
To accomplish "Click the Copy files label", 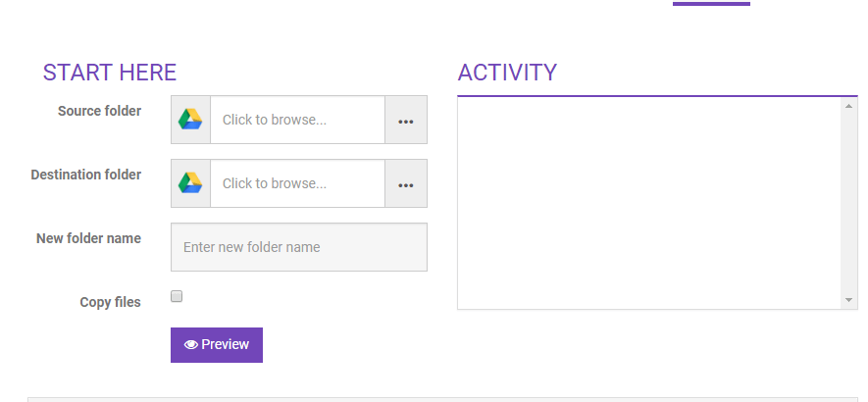I will point(110,302).
